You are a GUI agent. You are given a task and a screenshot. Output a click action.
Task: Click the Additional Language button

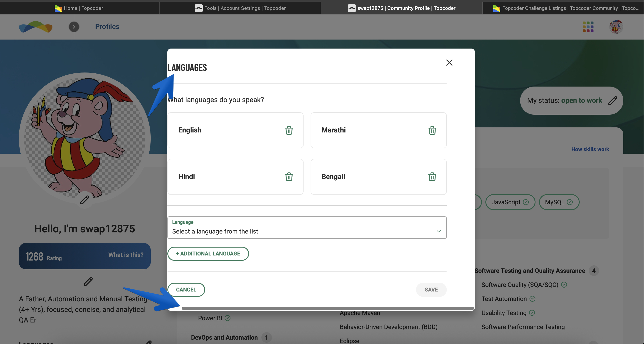pos(208,253)
